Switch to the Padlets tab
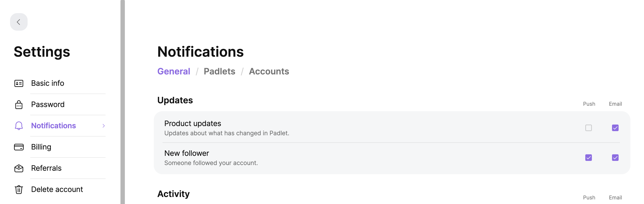The height and width of the screenshot is (204, 644). point(219,71)
